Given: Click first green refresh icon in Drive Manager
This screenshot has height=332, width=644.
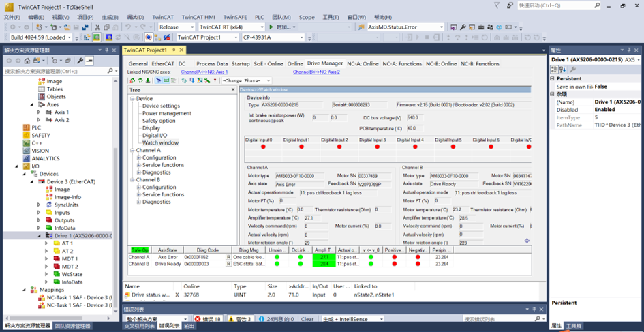Looking at the screenshot, I should [x=133, y=80].
